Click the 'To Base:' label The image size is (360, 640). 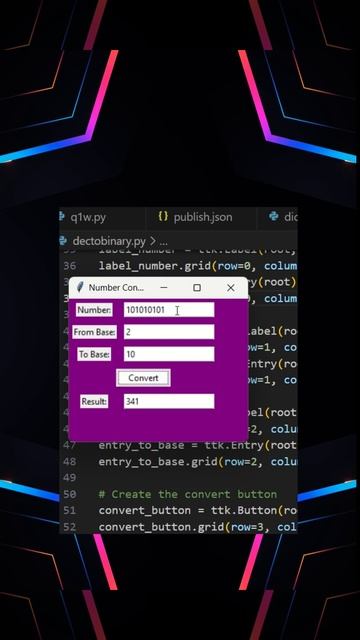[94, 354]
